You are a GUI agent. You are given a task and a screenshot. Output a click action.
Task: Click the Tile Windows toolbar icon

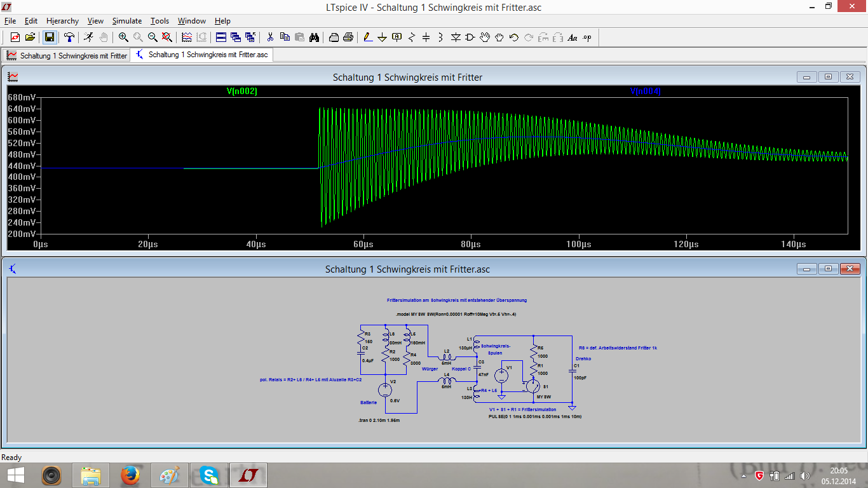pyautogui.click(x=221, y=37)
